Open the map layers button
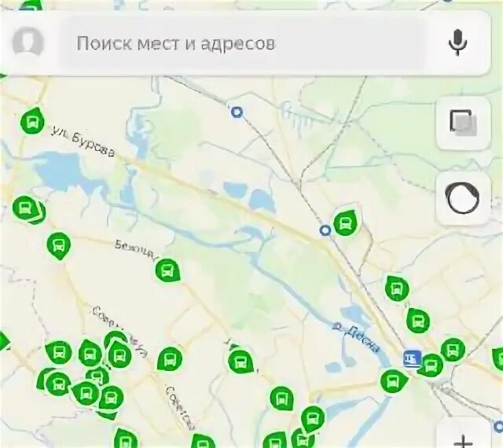Viewport: 503px width, 448px height. [463, 123]
